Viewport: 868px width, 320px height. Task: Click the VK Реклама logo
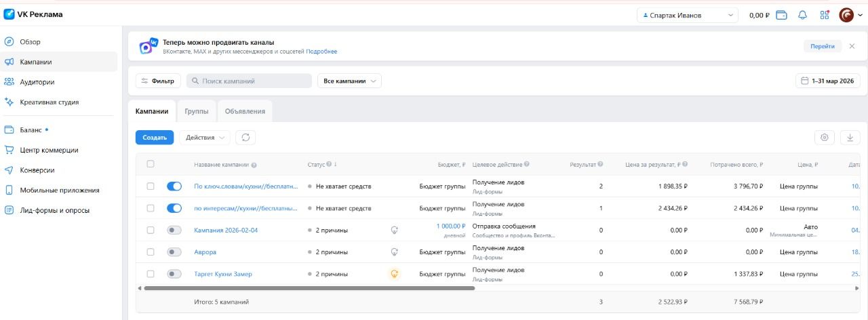(33, 14)
